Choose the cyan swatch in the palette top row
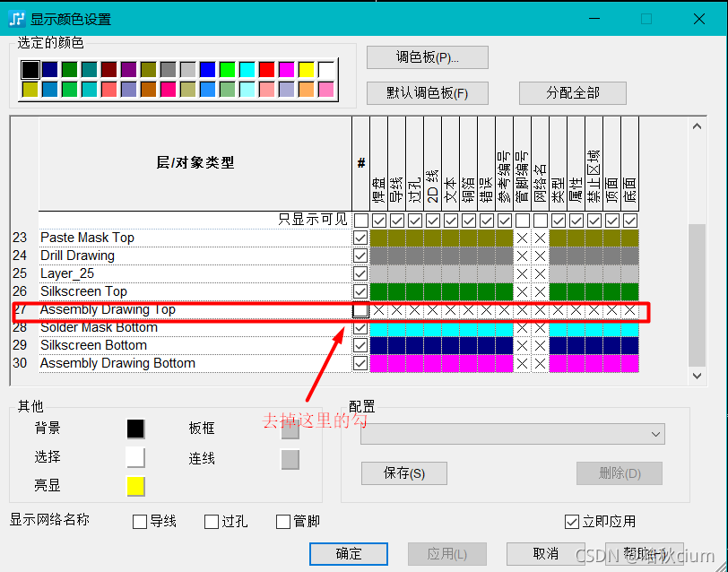 [247, 70]
